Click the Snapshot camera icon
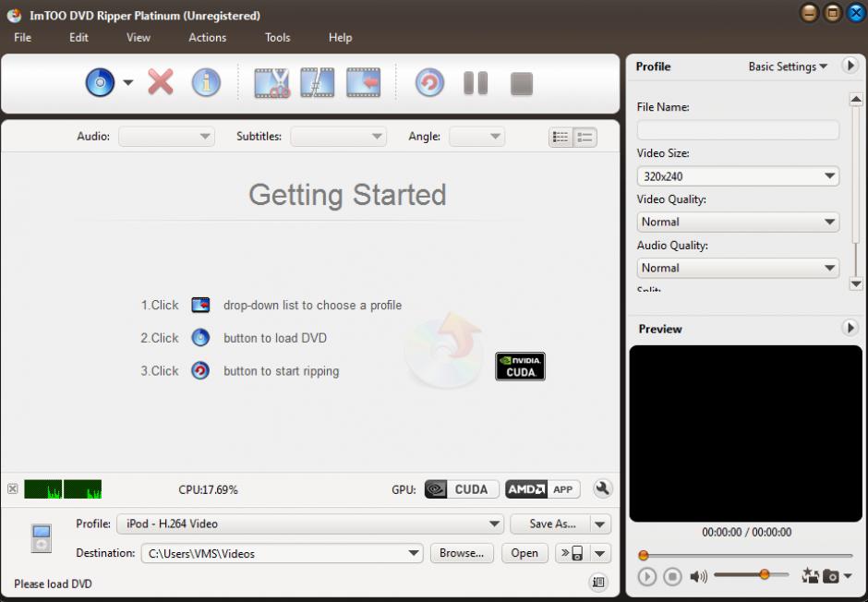This screenshot has height=602, width=868. [830, 576]
